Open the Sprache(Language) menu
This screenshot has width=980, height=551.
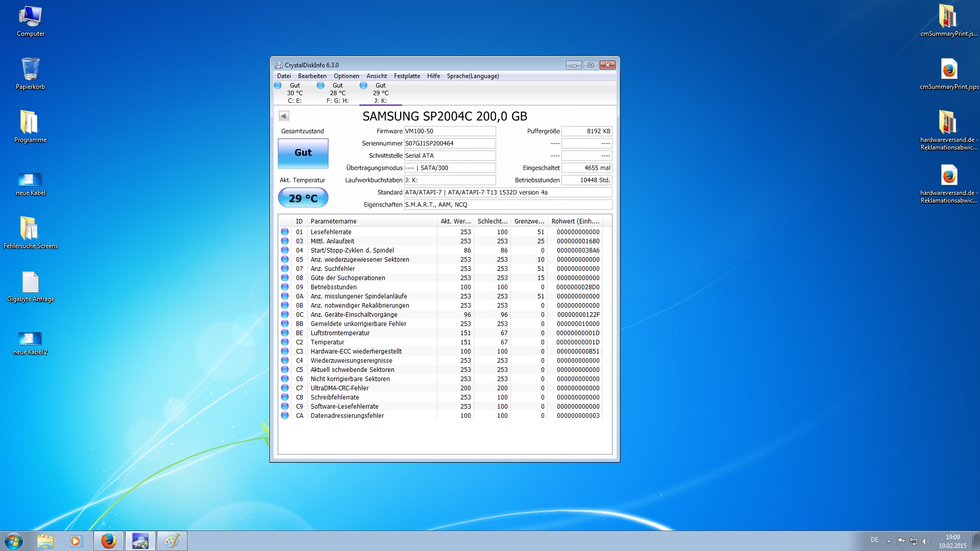point(473,76)
